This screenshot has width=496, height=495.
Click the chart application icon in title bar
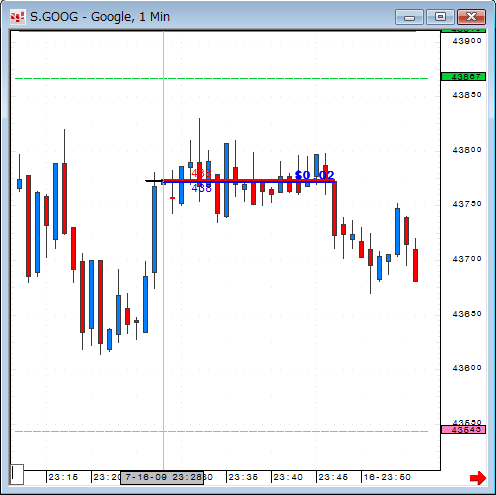[17, 17]
